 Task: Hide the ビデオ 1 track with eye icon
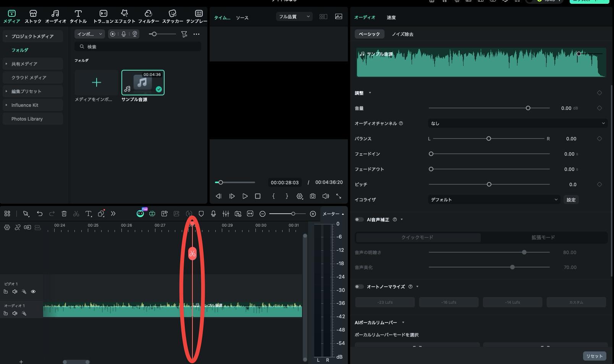click(33, 292)
